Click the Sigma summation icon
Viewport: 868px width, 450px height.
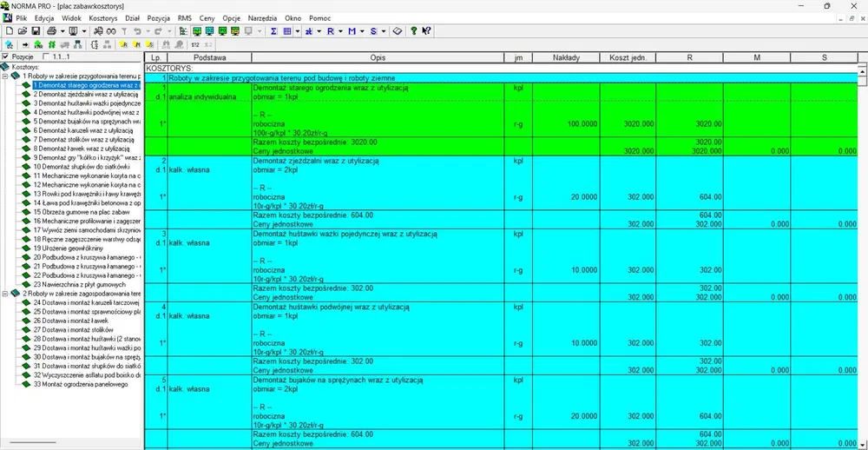pos(273,31)
